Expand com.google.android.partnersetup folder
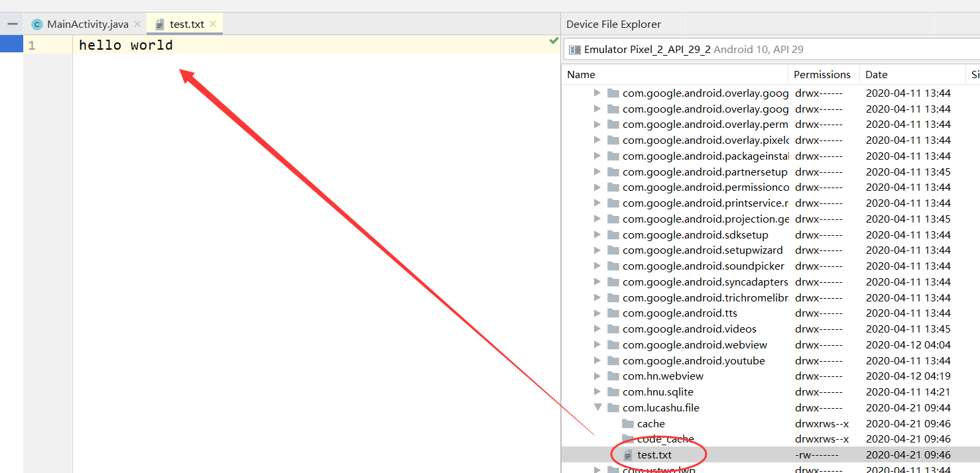Screen dimensions: 980x473 tap(597, 172)
